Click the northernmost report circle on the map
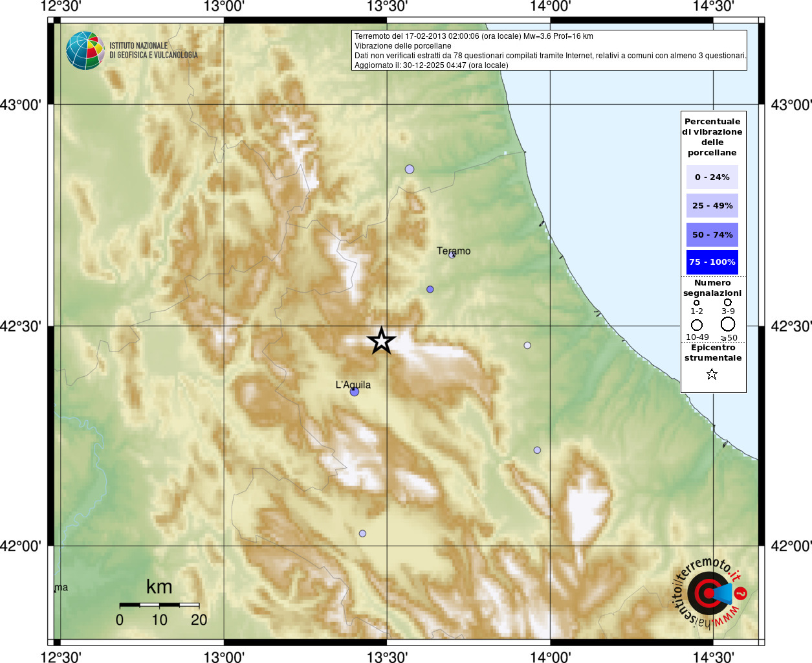The image size is (812, 663). [410, 169]
